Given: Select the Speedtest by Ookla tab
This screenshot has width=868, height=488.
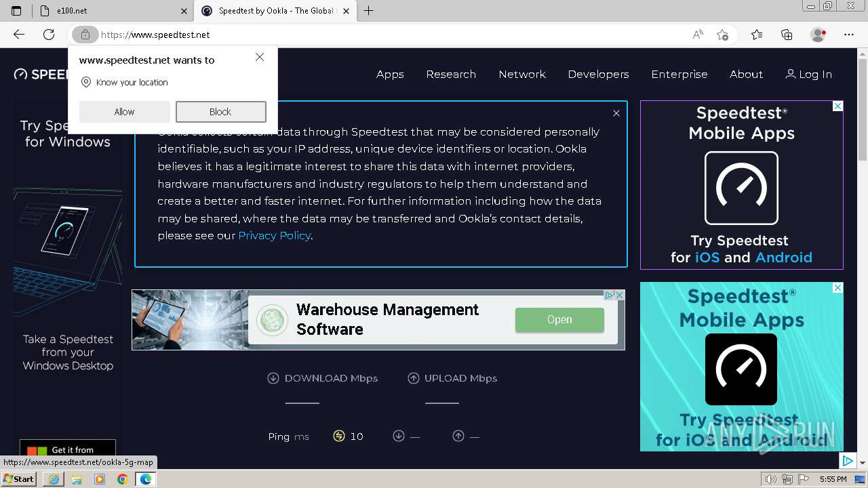Looking at the screenshot, I should 275,11.
